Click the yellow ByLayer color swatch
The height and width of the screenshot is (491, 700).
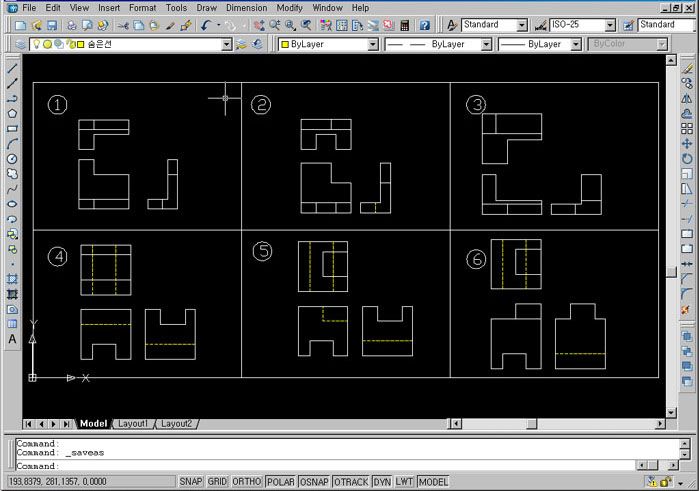click(x=285, y=44)
